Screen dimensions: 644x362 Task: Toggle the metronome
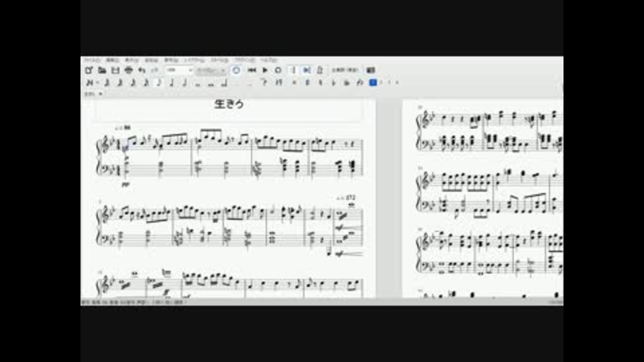(x=319, y=70)
